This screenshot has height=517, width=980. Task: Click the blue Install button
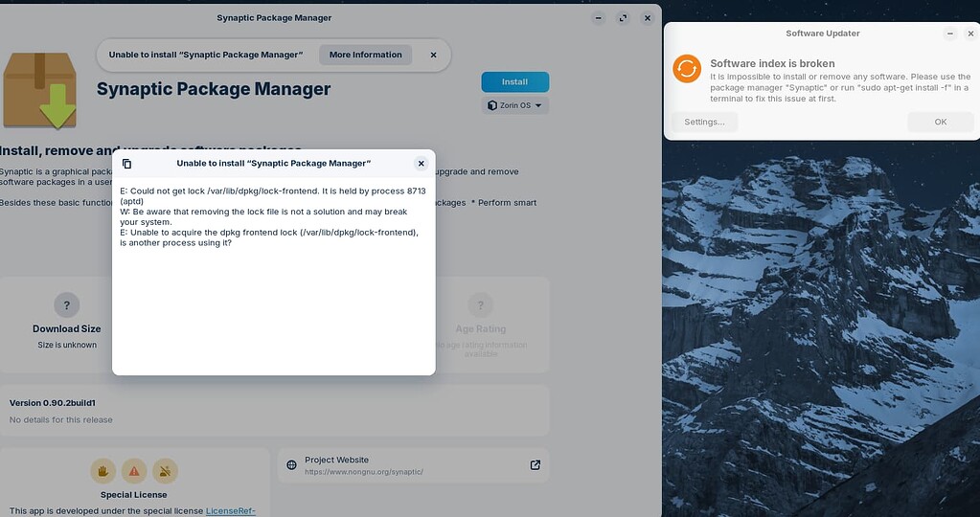pos(515,81)
